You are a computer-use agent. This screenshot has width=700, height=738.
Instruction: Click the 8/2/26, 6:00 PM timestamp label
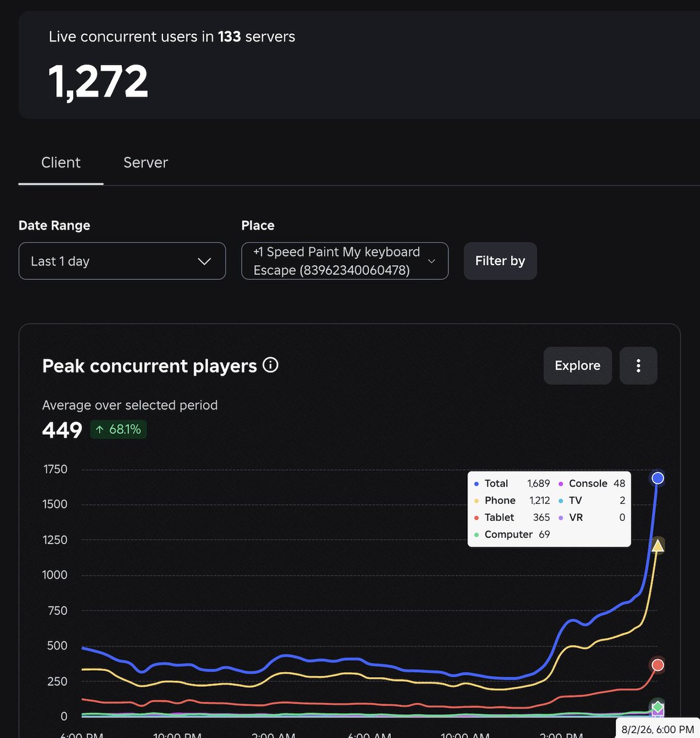point(658,729)
